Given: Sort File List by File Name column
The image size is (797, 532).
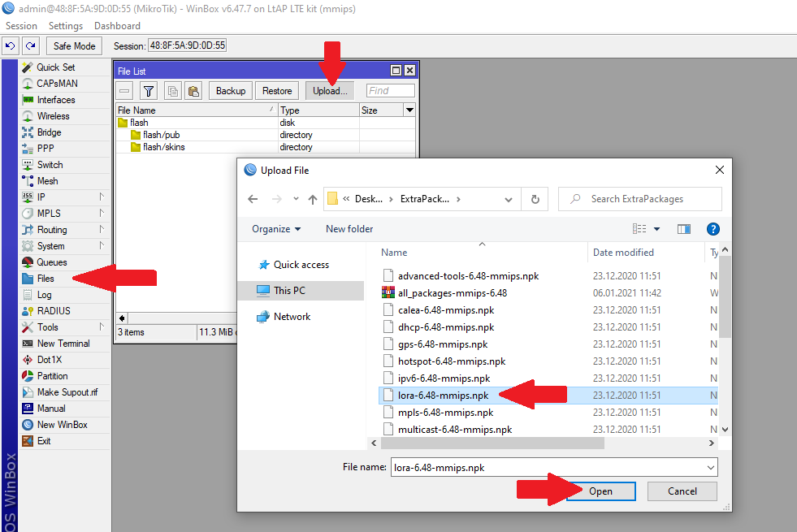Looking at the screenshot, I should coord(197,110).
